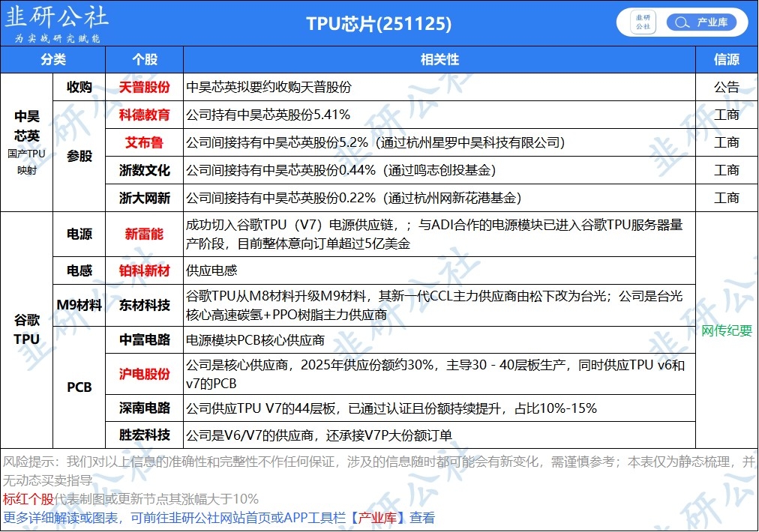Click the 韭研公社 brand logo top-left
759x532 pixels.
(x=56, y=16)
